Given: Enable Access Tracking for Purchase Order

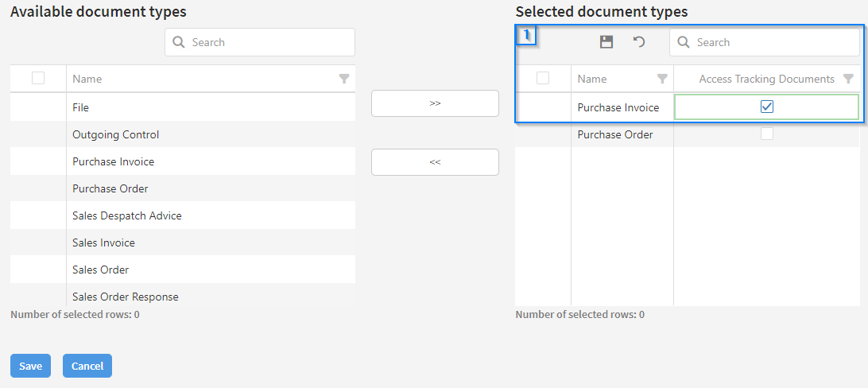Looking at the screenshot, I should [x=767, y=134].
